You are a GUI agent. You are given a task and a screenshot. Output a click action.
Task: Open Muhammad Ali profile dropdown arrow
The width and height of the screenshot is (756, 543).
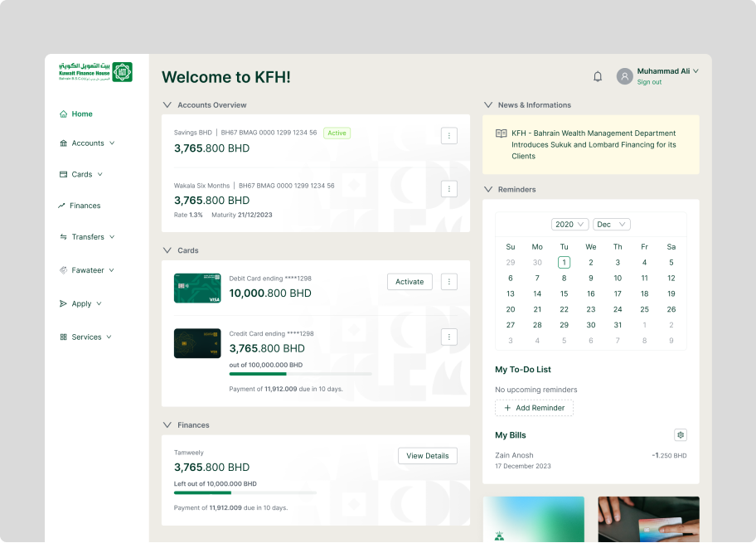tap(695, 71)
